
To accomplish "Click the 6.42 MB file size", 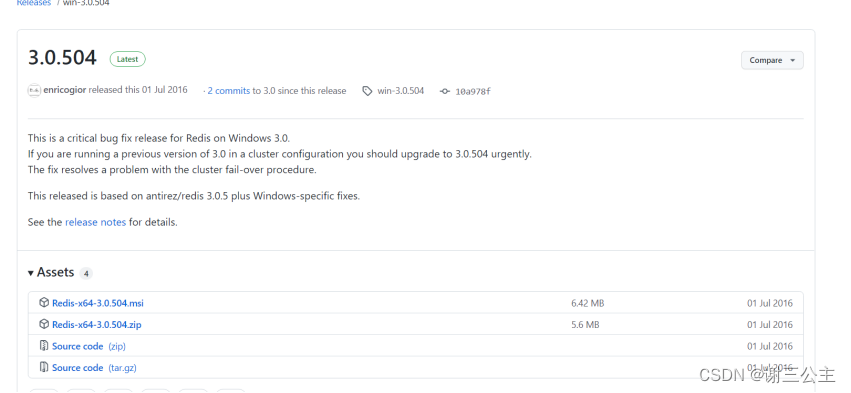I will pyautogui.click(x=587, y=303).
